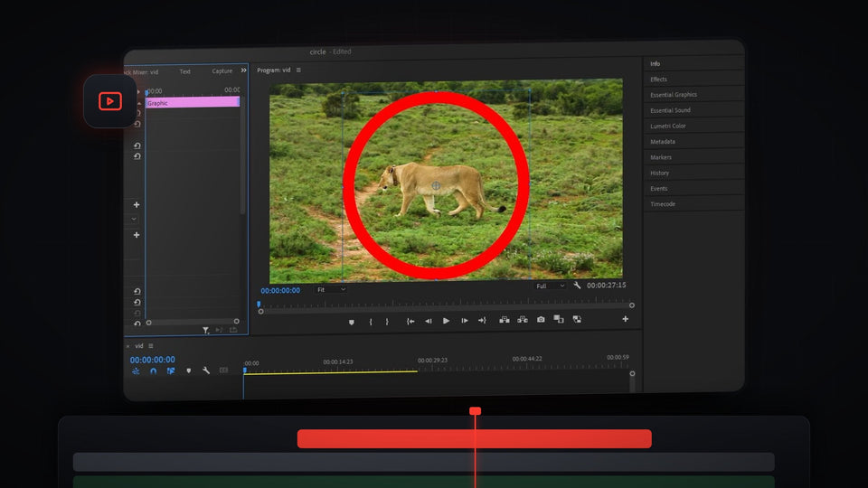The image size is (868, 488).
Task: Select the vid sequence tab
Action: coord(139,346)
